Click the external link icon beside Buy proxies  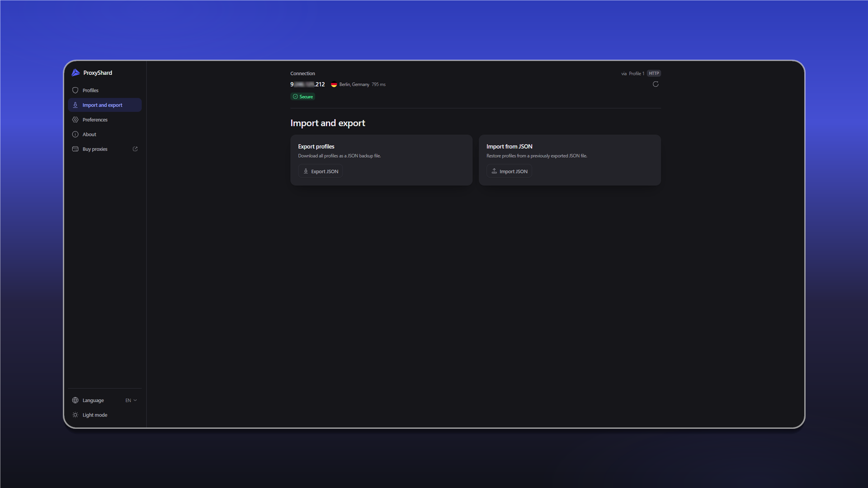click(x=135, y=149)
